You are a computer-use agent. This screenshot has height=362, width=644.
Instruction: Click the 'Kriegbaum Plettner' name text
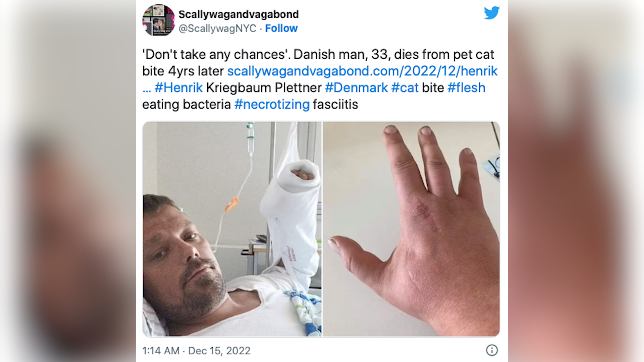click(x=264, y=88)
